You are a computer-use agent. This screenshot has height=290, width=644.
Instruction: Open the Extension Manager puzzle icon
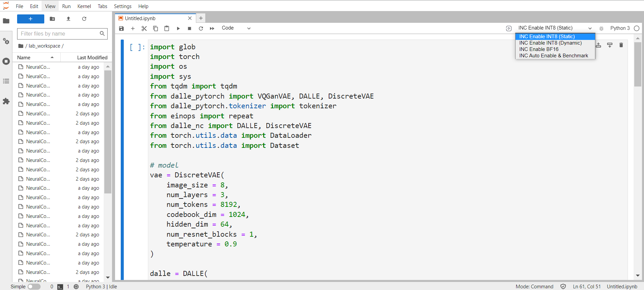point(6,101)
